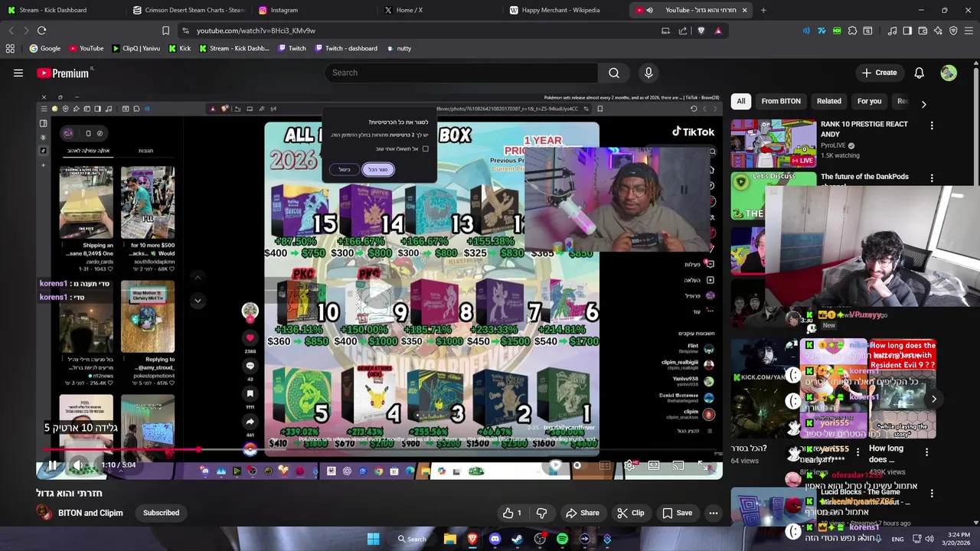
Task: Go to YouTube Premium home logo
Action: click(x=64, y=73)
